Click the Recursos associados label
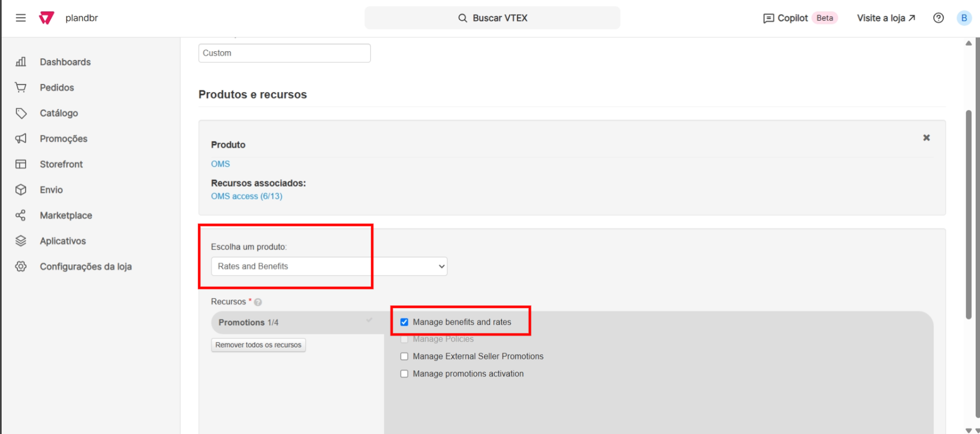 259,183
